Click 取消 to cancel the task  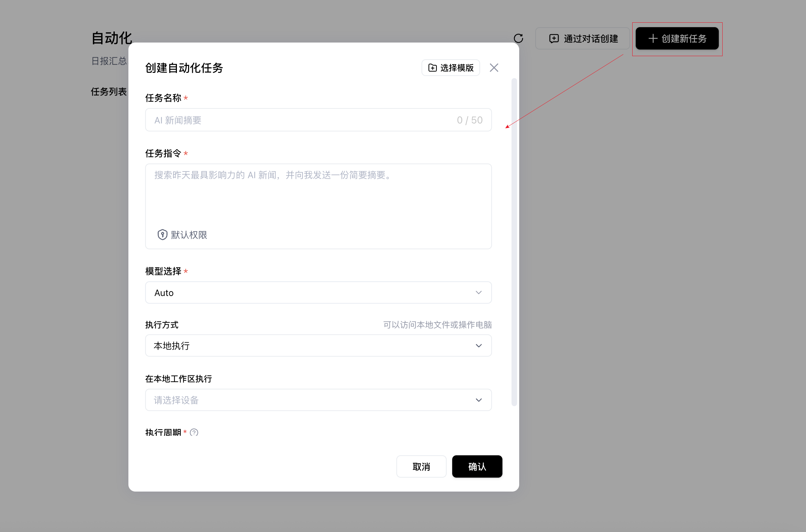pos(421,466)
